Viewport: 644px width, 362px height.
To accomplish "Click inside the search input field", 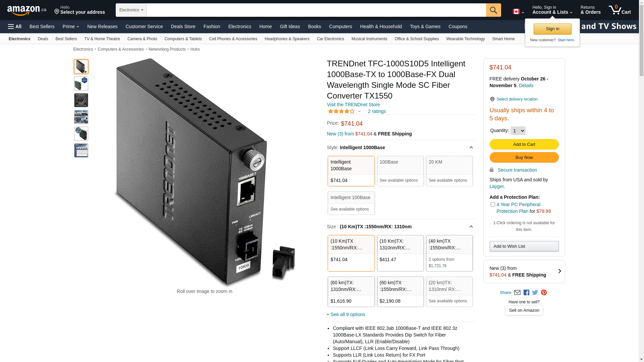I will (x=316, y=10).
